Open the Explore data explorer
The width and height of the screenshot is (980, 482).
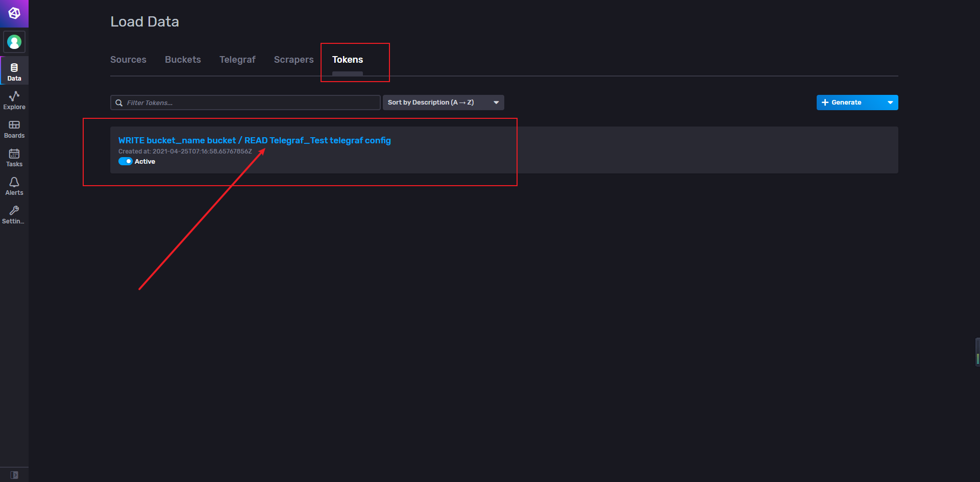(x=14, y=100)
